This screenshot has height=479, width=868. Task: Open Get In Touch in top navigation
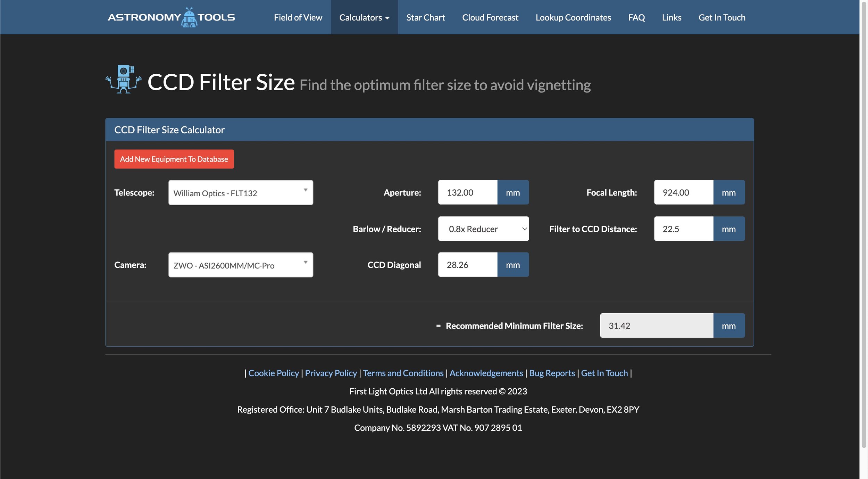click(722, 17)
